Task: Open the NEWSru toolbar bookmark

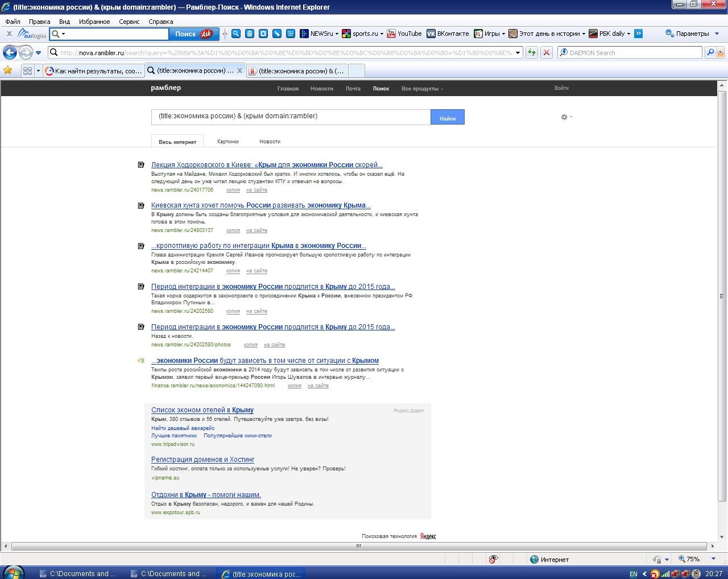Action: 319,34
